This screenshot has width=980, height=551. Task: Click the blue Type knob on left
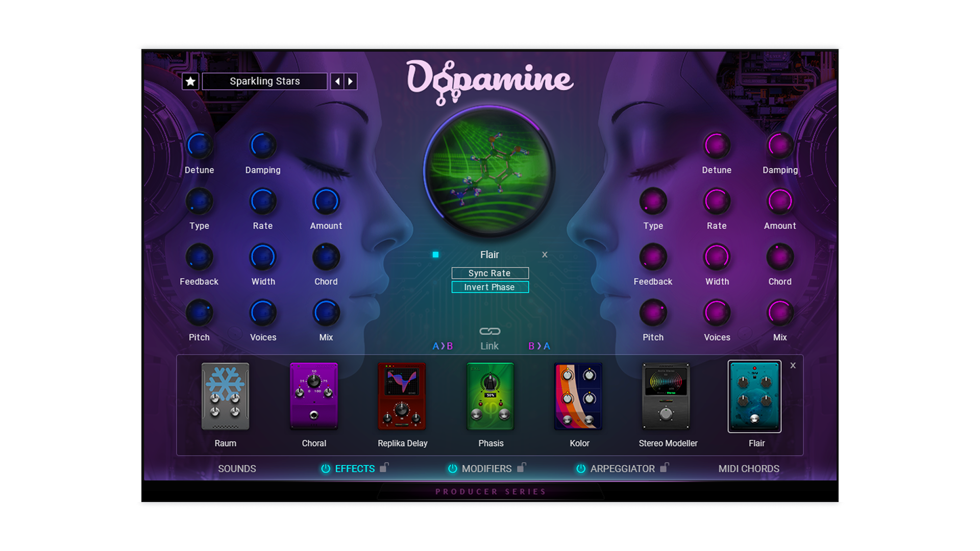click(x=199, y=202)
